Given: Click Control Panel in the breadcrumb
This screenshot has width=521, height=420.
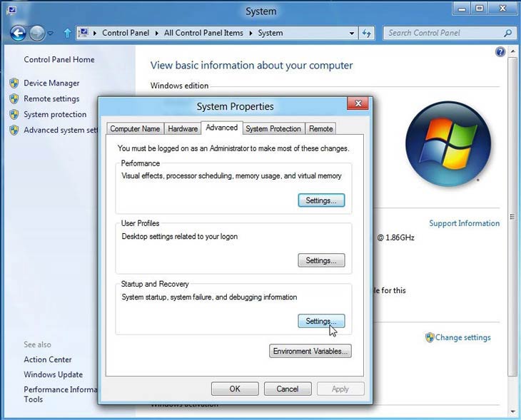Looking at the screenshot, I should pyautogui.click(x=126, y=34).
